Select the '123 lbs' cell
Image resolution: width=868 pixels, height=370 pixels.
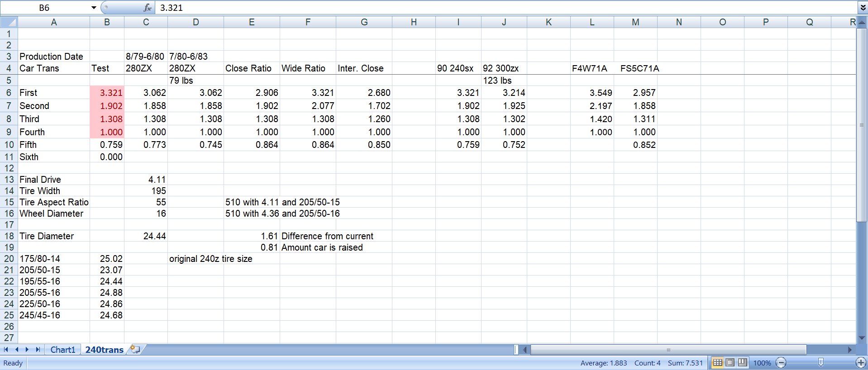point(504,81)
